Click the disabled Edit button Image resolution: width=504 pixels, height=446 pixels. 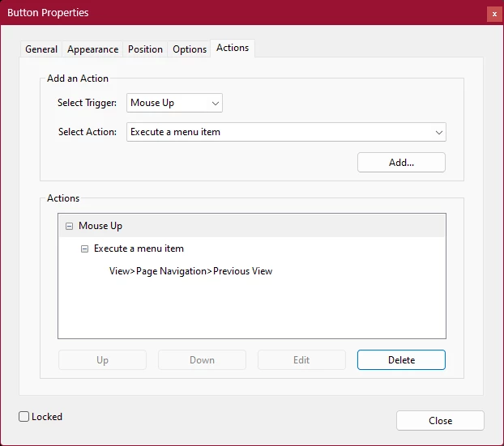tap(301, 360)
